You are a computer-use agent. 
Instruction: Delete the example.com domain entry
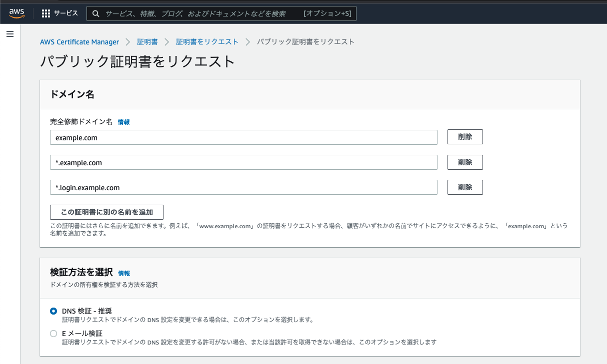coord(465,137)
